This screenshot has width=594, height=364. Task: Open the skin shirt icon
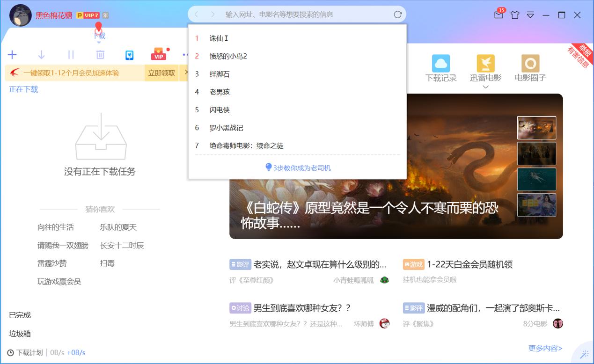[x=515, y=15]
